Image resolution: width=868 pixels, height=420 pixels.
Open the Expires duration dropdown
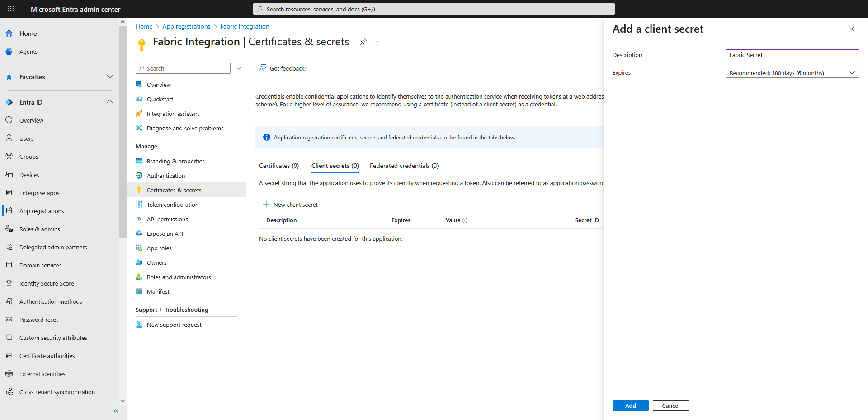click(x=792, y=73)
